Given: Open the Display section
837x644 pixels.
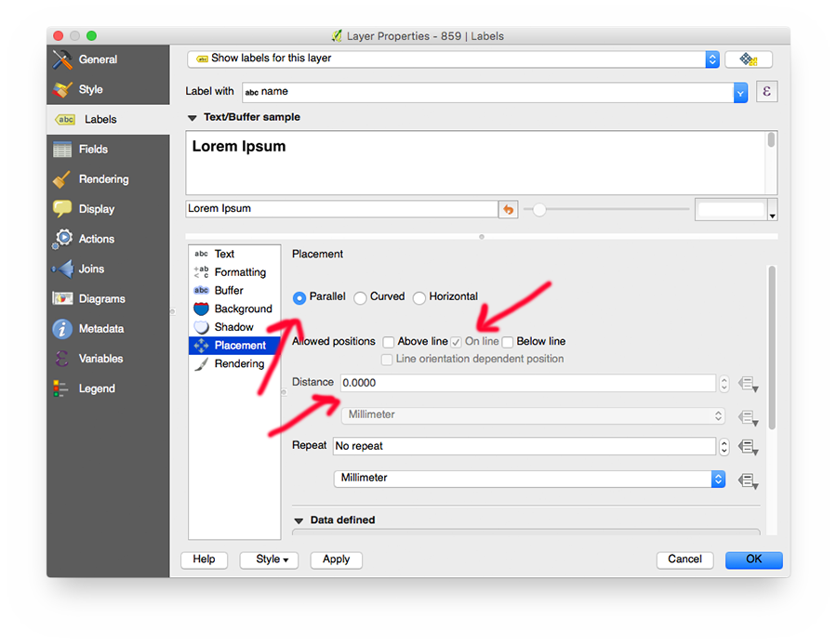Looking at the screenshot, I should (108, 208).
